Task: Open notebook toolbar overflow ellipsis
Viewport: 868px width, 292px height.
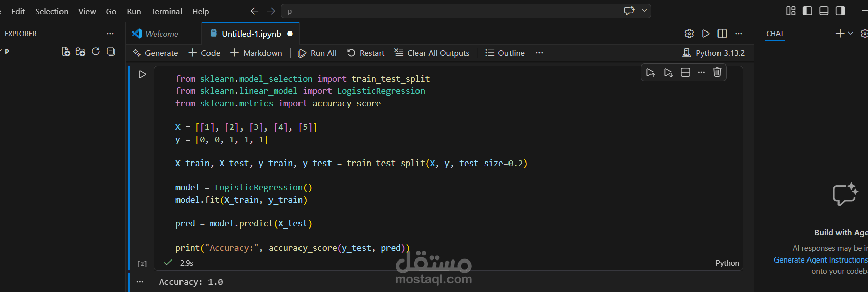Action: [x=540, y=53]
